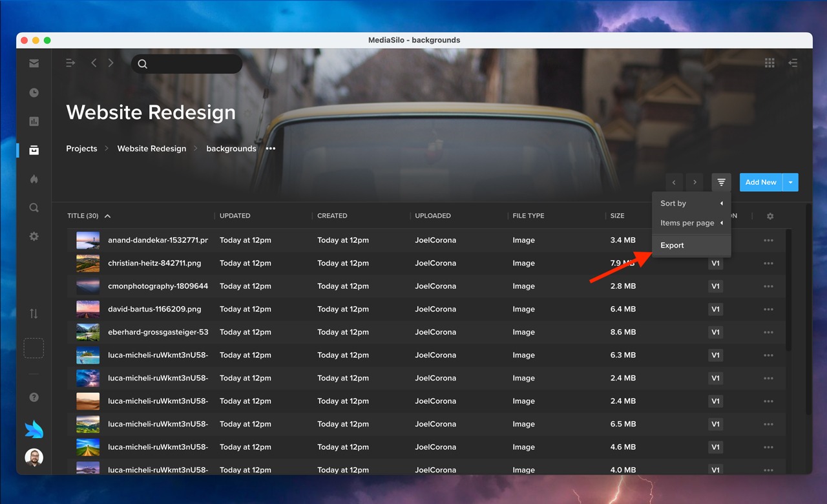
Task: Click the backgrounds breadcrumb link
Action: tap(231, 149)
